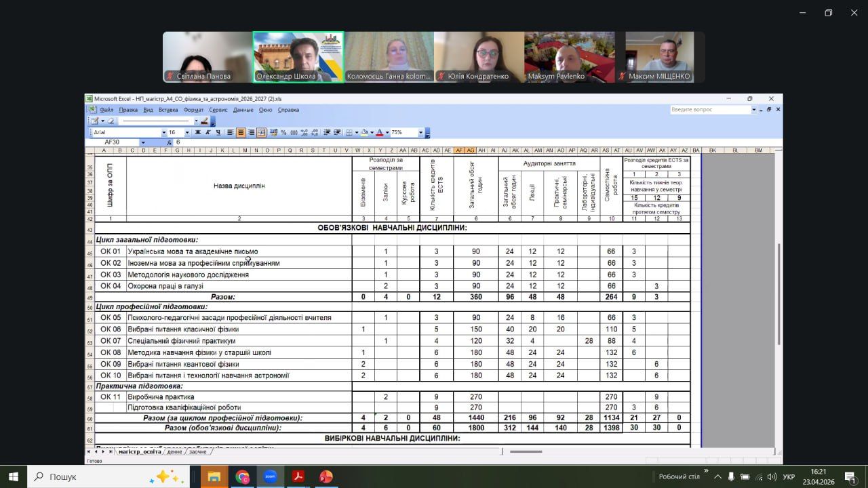Click the red font color button
The image size is (868, 488).
pyautogui.click(x=378, y=133)
